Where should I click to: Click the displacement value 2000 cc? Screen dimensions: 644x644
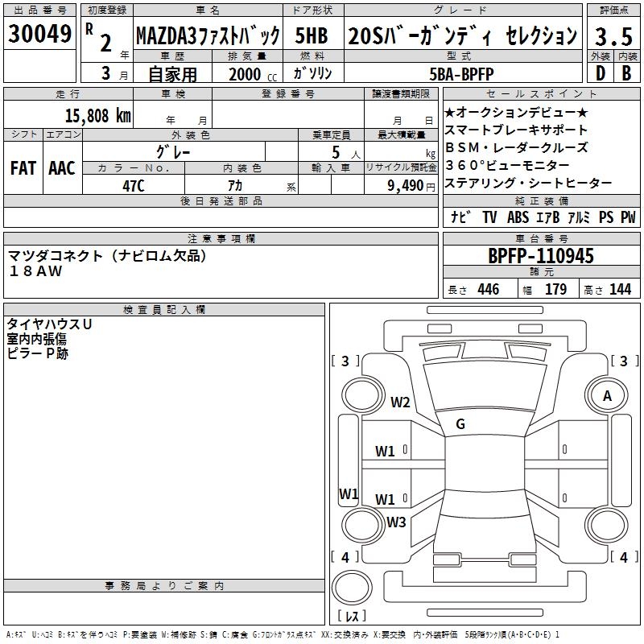(253, 75)
